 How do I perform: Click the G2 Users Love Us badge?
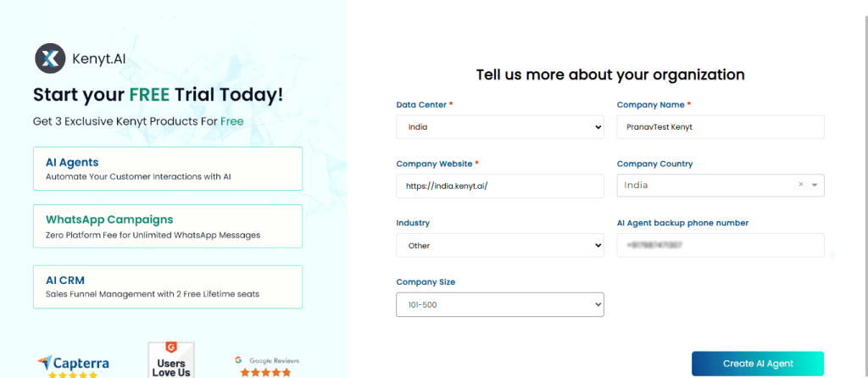tap(171, 360)
